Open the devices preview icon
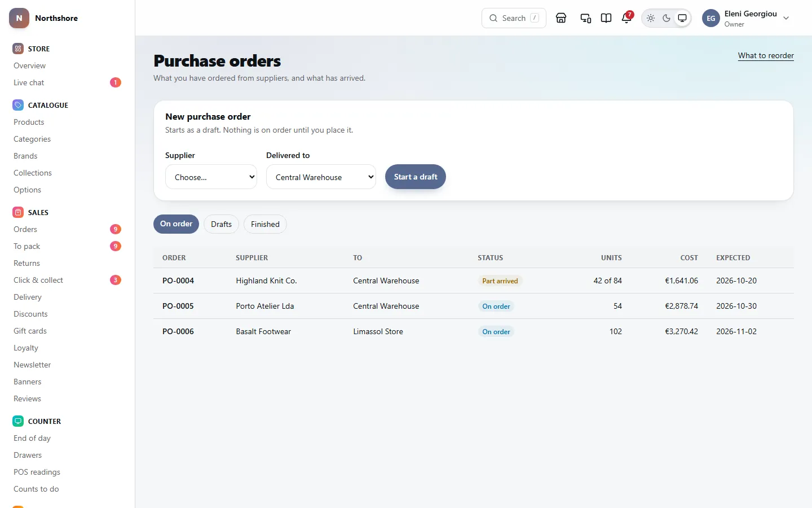This screenshot has width=812, height=508. point(586,18)
